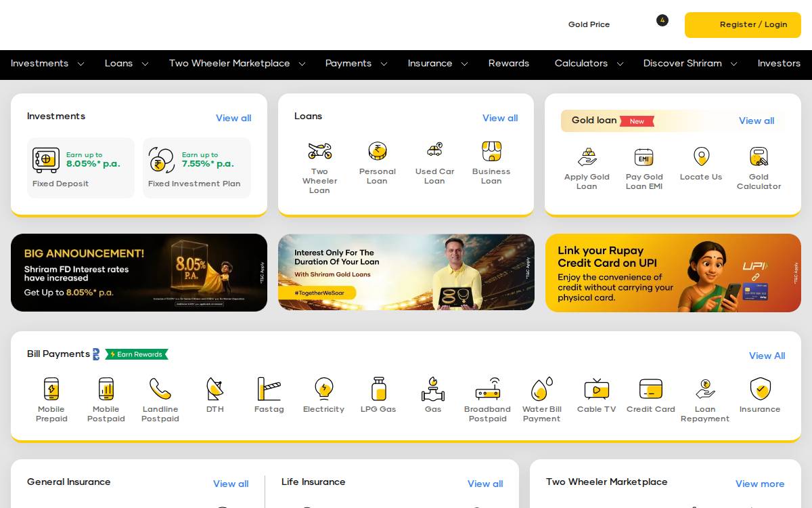The image size is (812, 508).
Task: Choose the Electricity bulb icon
Action: tap(324, 389)
